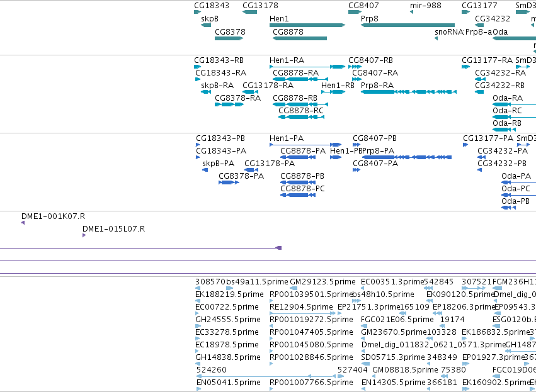Select the CG8407 gene label
The height and width of the screenshot is (392, 536).
click(363, 6)
